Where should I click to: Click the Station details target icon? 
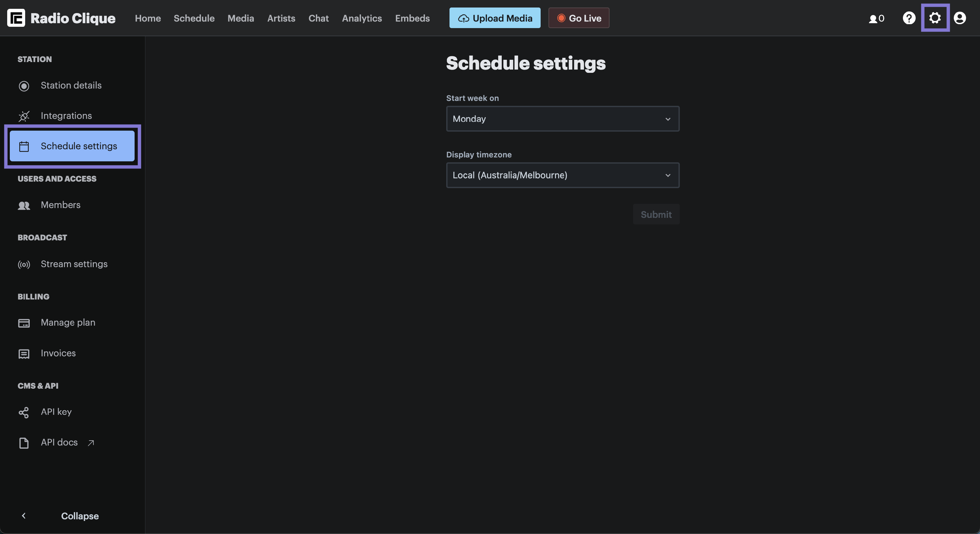pos(24,86)
